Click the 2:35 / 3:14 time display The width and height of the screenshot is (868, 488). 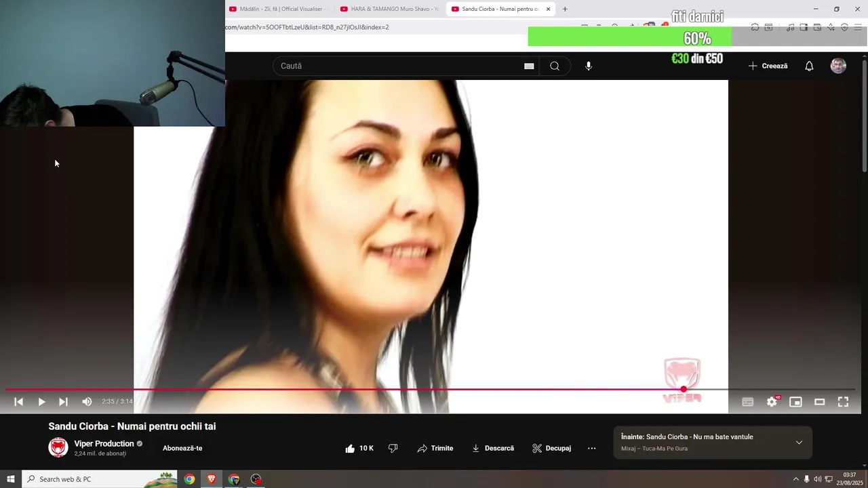(117, 402)
